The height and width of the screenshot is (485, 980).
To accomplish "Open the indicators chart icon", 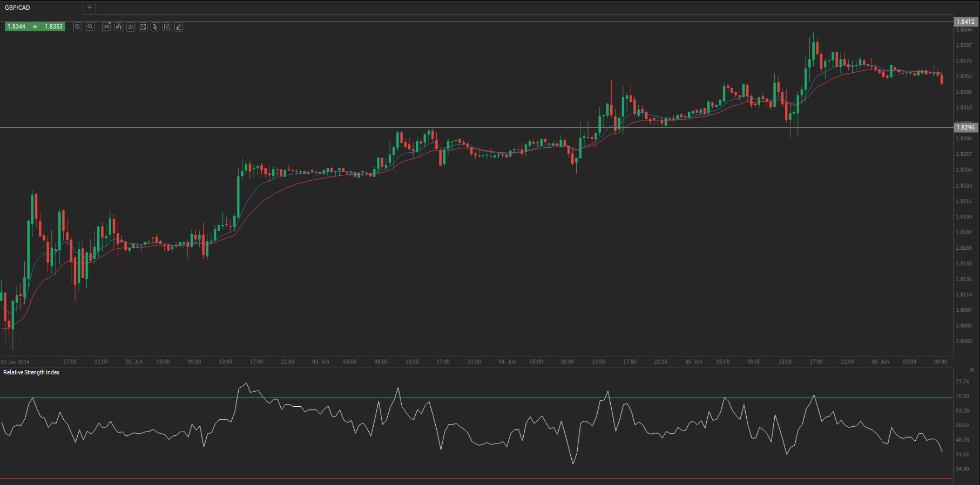I will coord(143,27).
